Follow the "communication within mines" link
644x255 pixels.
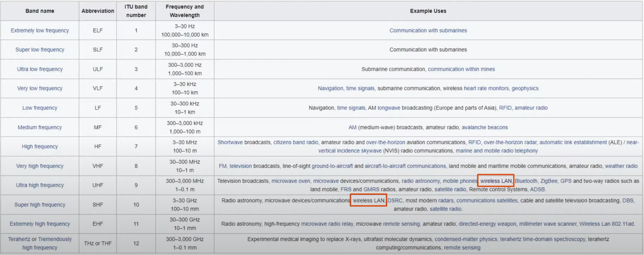(461, 69)
